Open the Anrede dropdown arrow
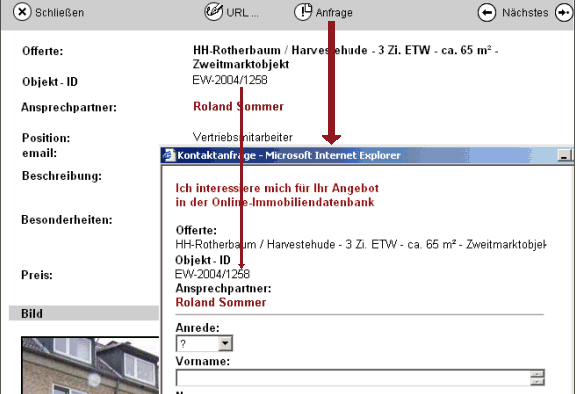The image size is (577, 394). (x=225, y=344)
